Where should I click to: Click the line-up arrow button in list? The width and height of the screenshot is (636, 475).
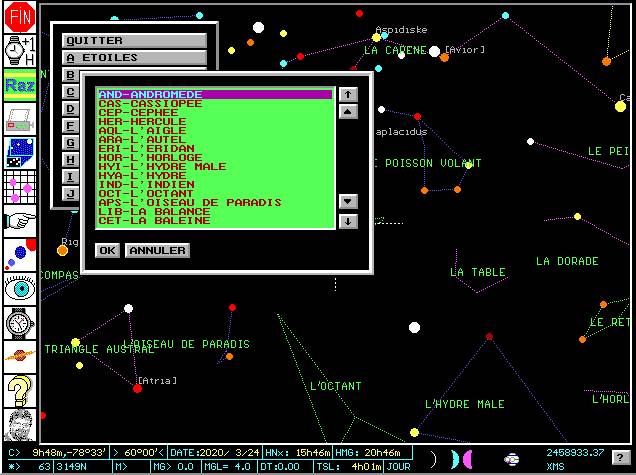(x=348, y=95)
